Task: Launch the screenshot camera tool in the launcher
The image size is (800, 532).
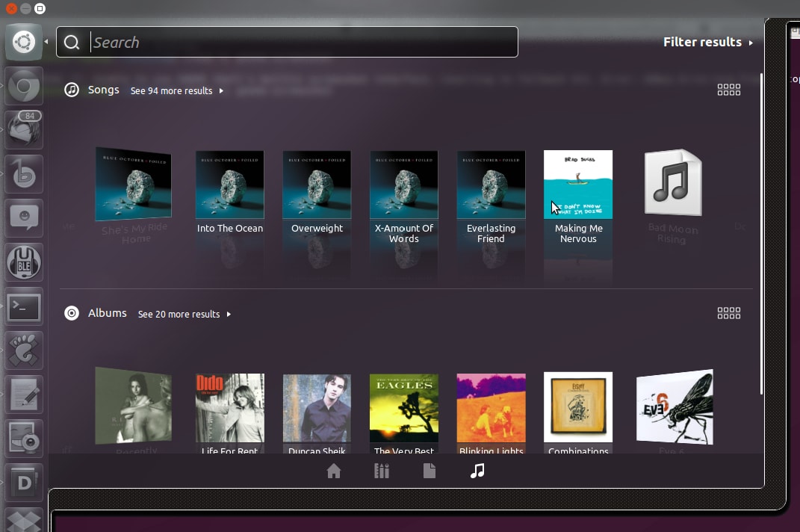Action: pos(23,439)
